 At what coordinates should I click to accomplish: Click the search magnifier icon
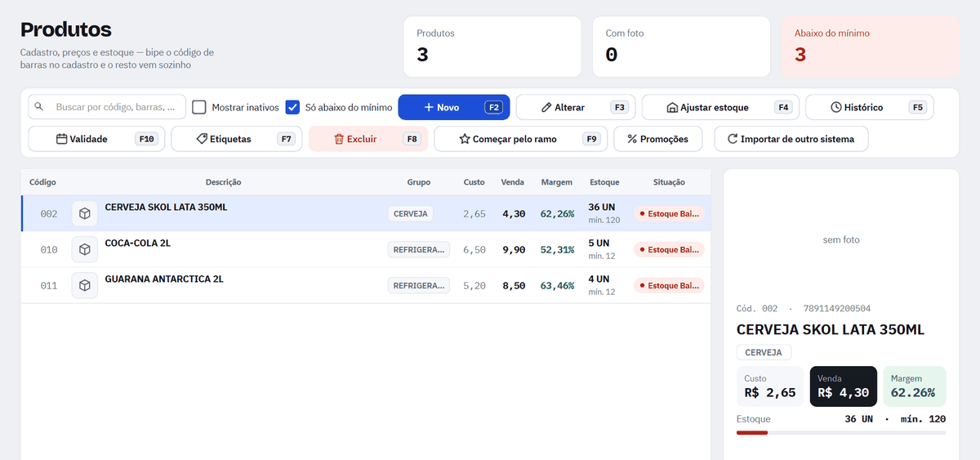click(x=38, y=107)
